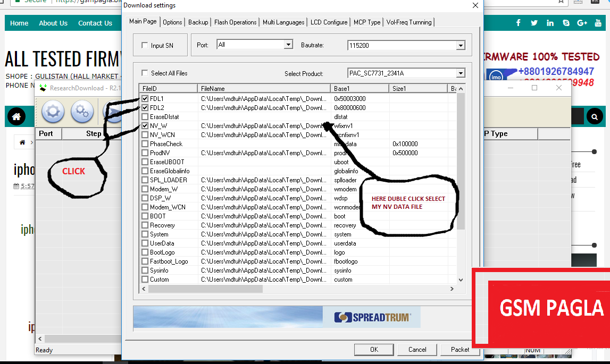
Task: Open Facebook icon in website header
Action: pos(518,23)
